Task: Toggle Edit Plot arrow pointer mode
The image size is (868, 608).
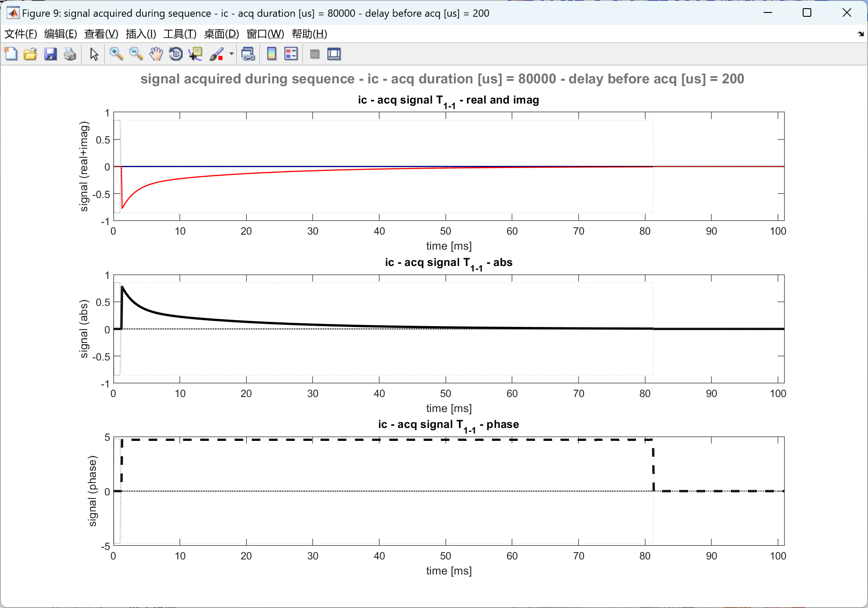Action: click(x=94, y=54)
